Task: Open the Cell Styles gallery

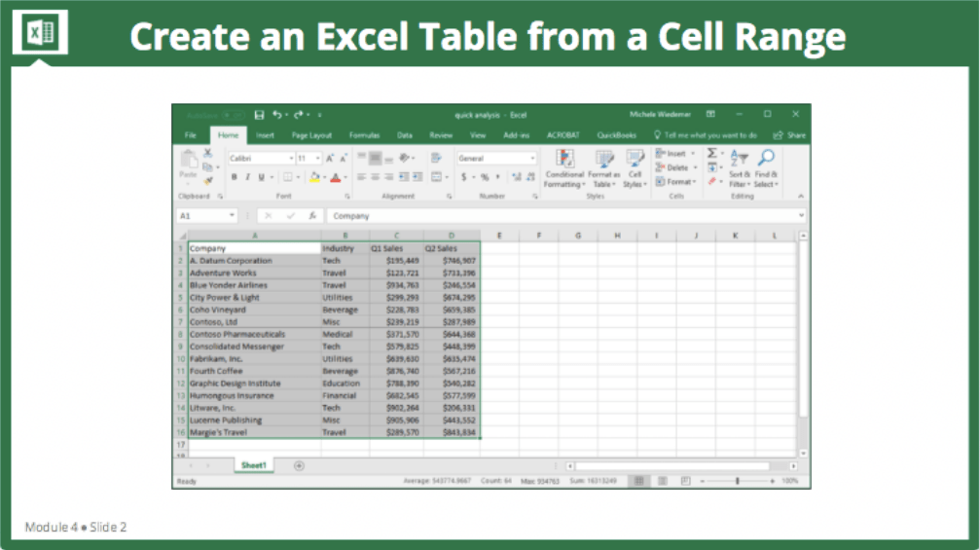Action: coord(635,168)
